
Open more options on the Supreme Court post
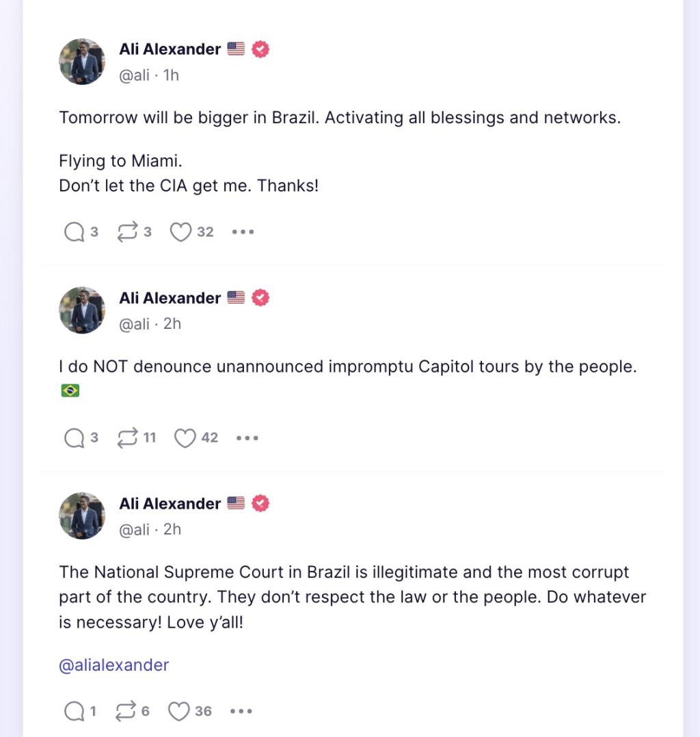[x=241, y=712]
